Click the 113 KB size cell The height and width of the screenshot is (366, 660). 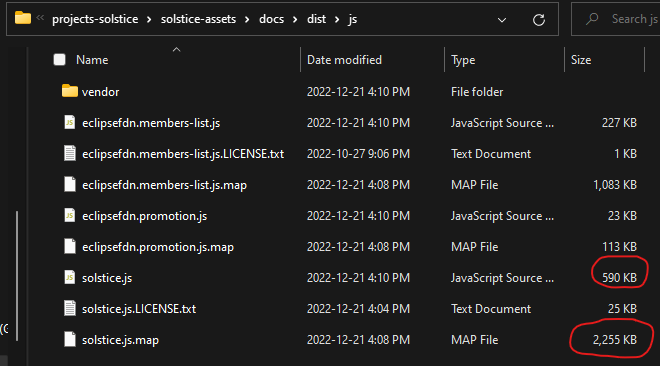pos(619,247)
